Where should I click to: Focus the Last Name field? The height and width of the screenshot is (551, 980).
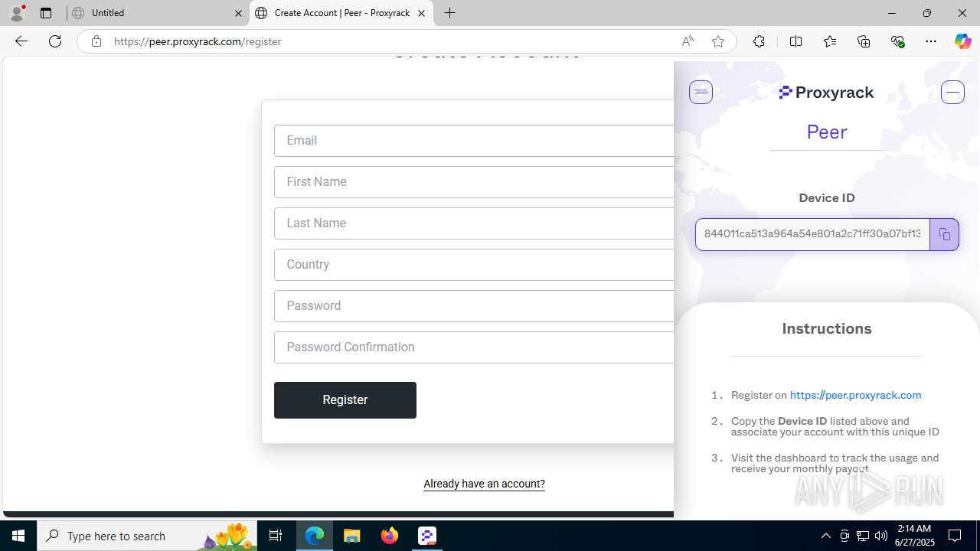pos(474,223)
